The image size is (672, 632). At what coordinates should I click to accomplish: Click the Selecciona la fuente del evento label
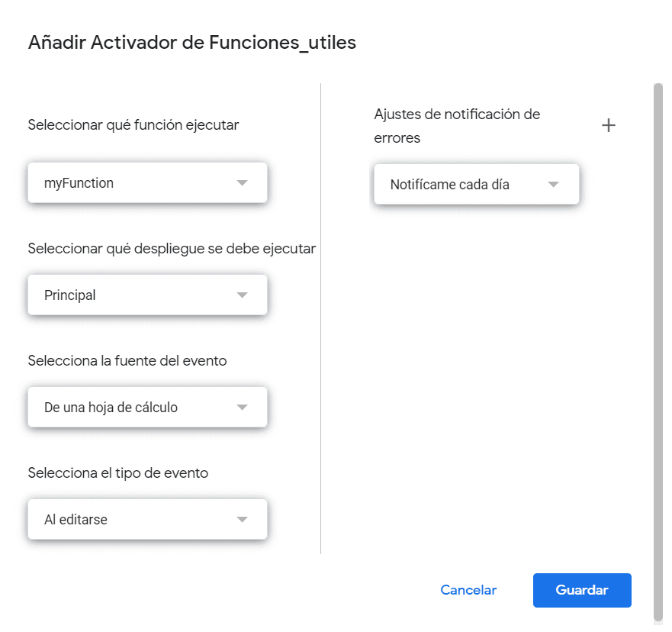(127, 360)
